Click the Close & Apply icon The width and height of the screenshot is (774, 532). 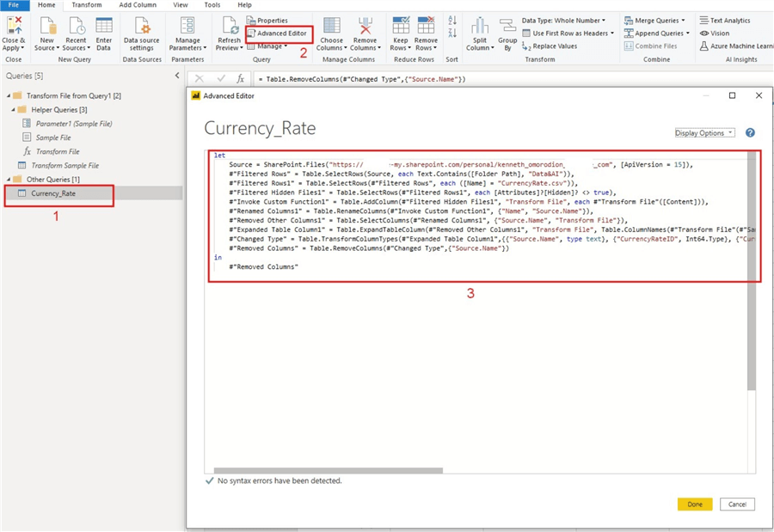pyautogui.click(x=13, y=25)
